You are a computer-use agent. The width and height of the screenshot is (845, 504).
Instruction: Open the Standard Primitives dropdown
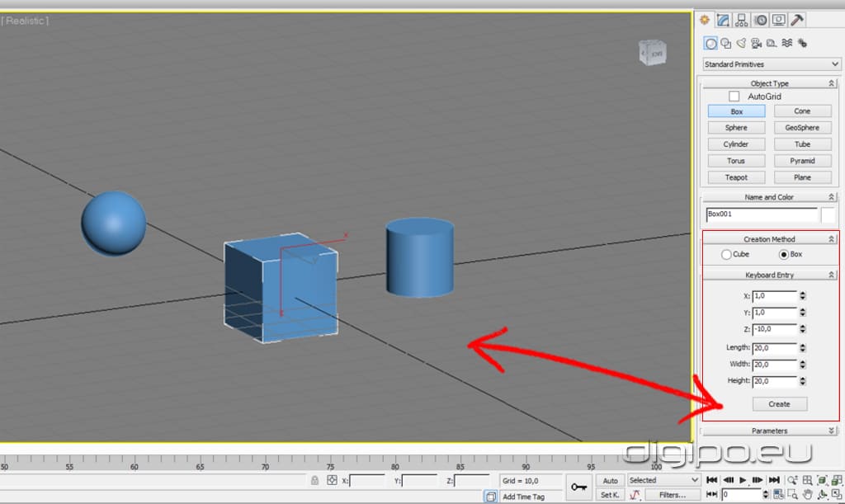tap(770, 64)
